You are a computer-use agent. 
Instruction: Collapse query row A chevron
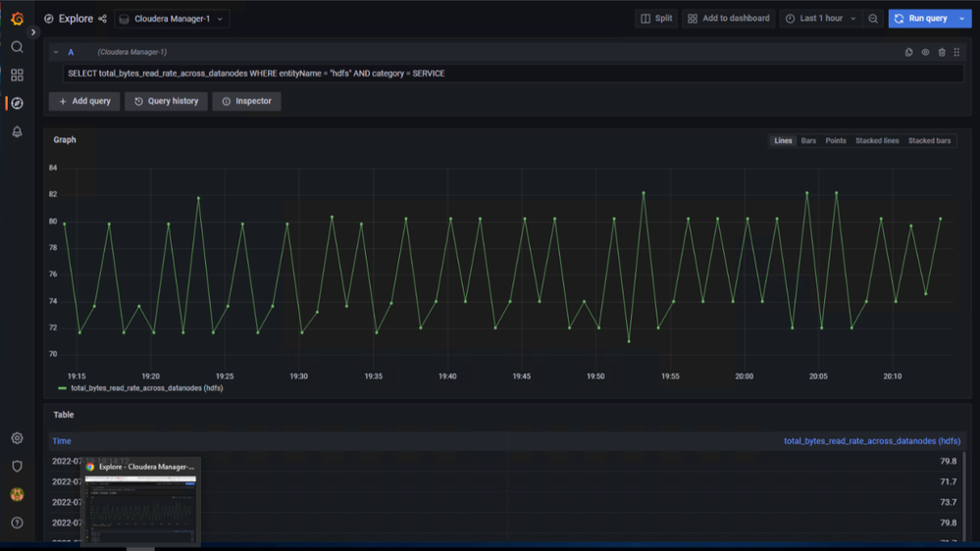pyautogui.click(x=56, y=53)
